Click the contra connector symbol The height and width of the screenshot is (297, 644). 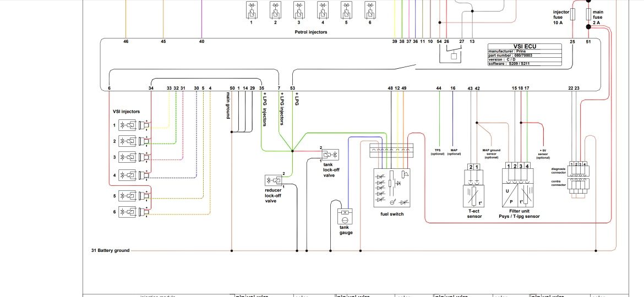[x=578, y=186]
